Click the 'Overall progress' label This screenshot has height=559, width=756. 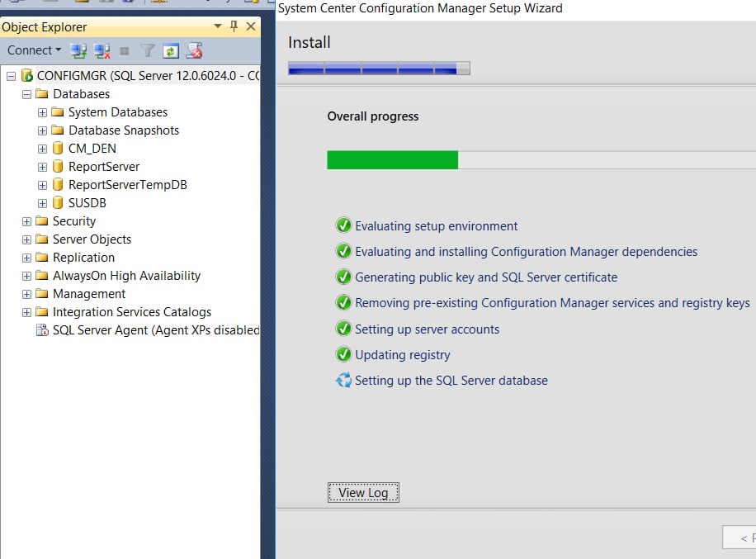[373, 116]
